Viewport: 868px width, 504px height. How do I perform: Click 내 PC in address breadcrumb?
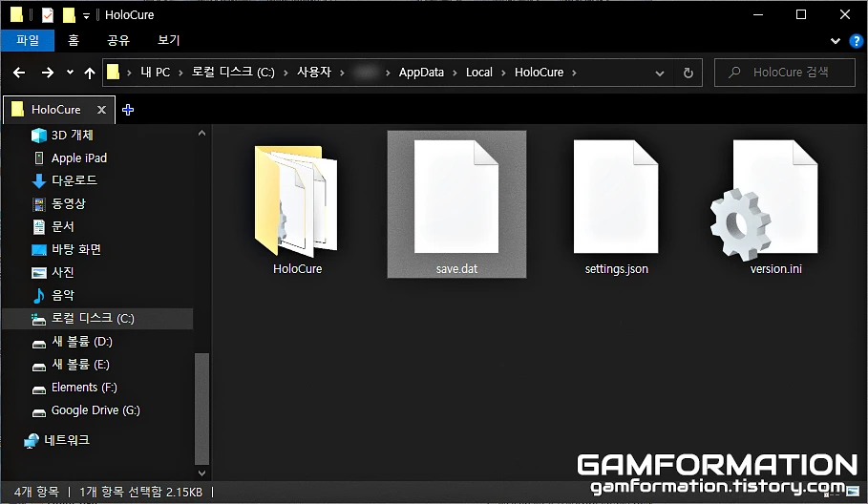coord(155,73)
